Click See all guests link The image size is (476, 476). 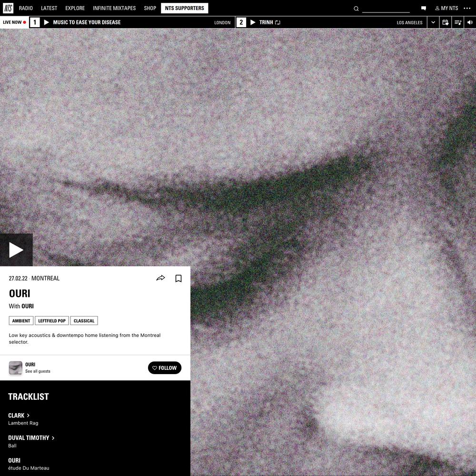(38, 371)
